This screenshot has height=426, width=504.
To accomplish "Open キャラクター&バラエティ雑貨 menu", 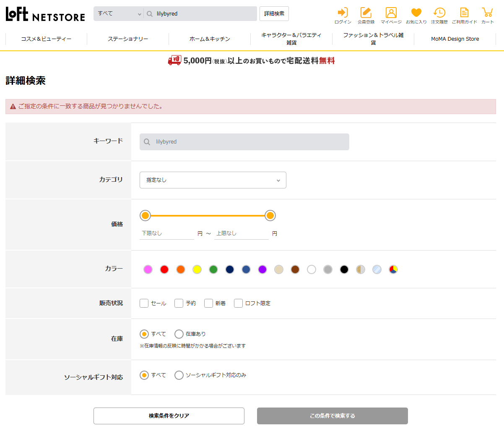I will point(291,39).
